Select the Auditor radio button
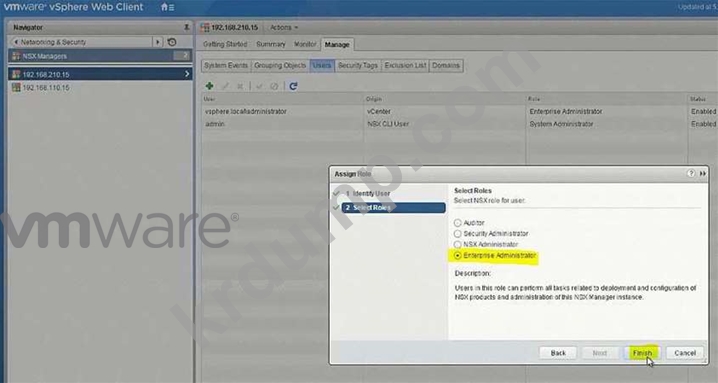718x383 pixels. click(x=457, y=223)
